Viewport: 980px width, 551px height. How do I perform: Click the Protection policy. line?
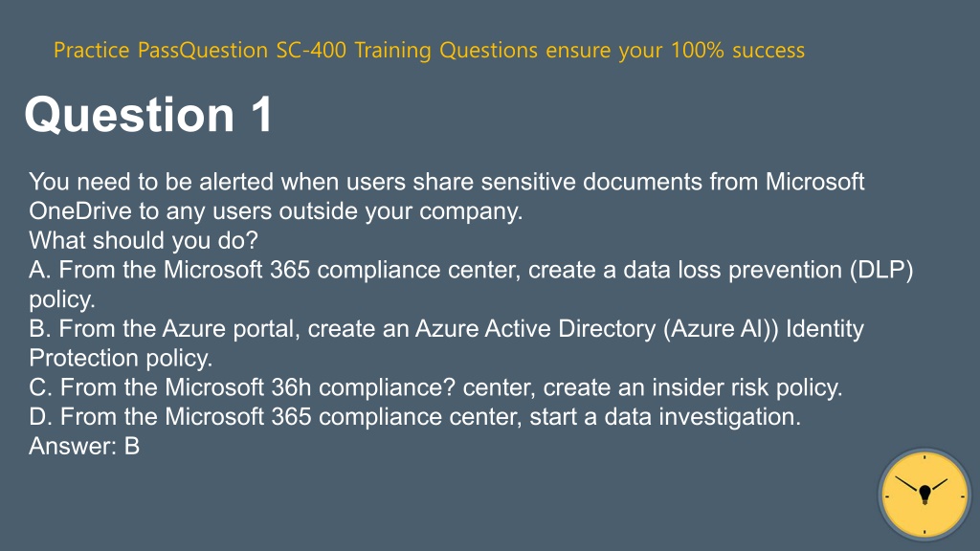tap(121, 358)
